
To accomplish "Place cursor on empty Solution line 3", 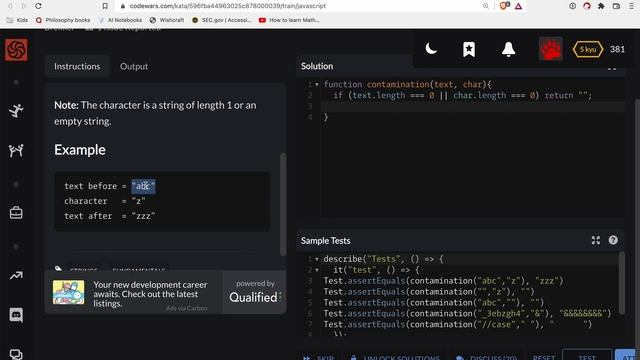I will pos(473,107).
